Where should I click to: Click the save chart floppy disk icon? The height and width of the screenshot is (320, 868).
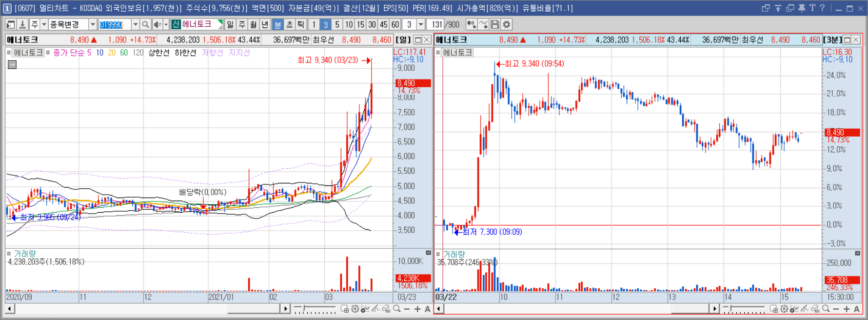coord(495,24)
